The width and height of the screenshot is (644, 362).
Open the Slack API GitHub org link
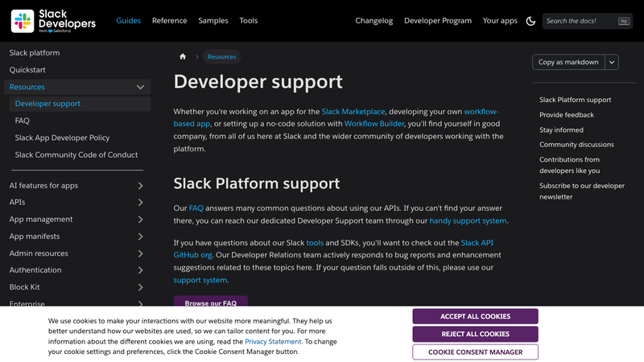[477, 243]
